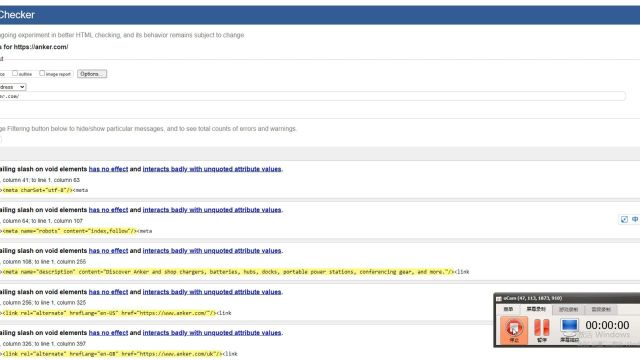Click the floating expand icon at the right edge
This screenshot has width=640, height=360.
624,220
